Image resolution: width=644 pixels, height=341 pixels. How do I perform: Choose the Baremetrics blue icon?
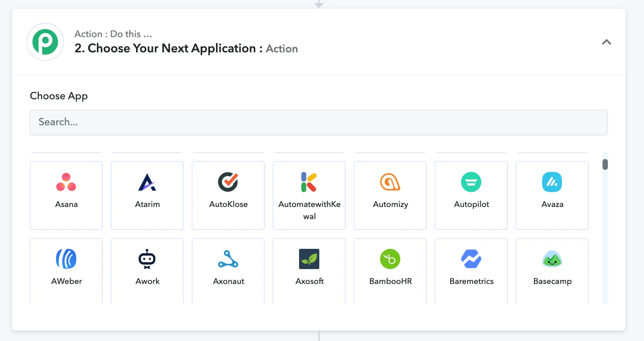(x=471, y=259)
